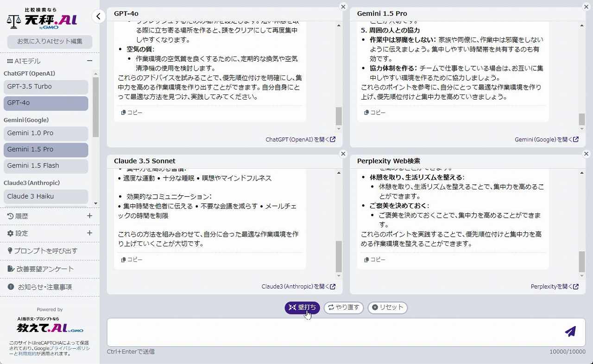Screen dimensions: 593x364
Task: Expand the 履歴 history section
Action: (89, 216)
